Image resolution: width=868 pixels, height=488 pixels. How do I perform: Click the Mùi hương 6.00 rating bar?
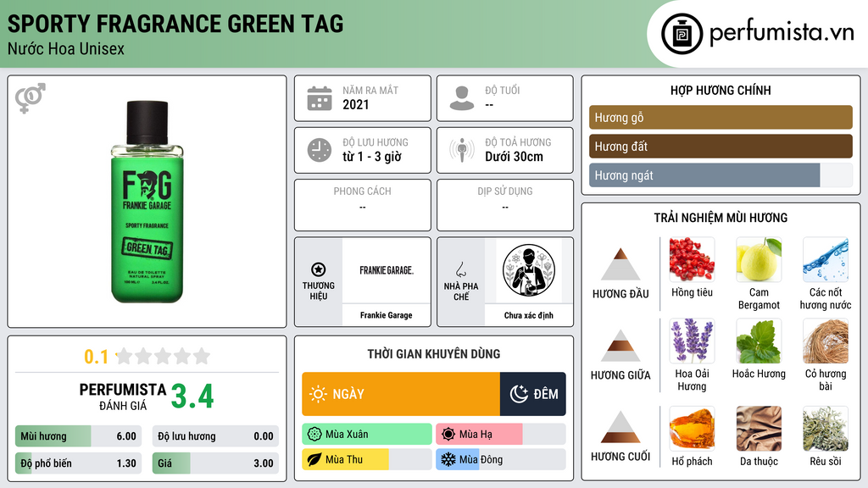[x=79, y=436]
